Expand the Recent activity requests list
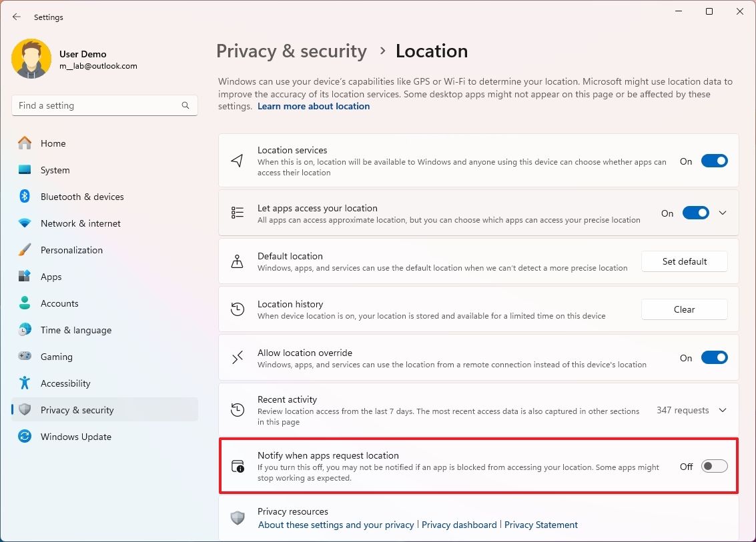The width and height of the screenshot is (756, 542). coord(723,410)
